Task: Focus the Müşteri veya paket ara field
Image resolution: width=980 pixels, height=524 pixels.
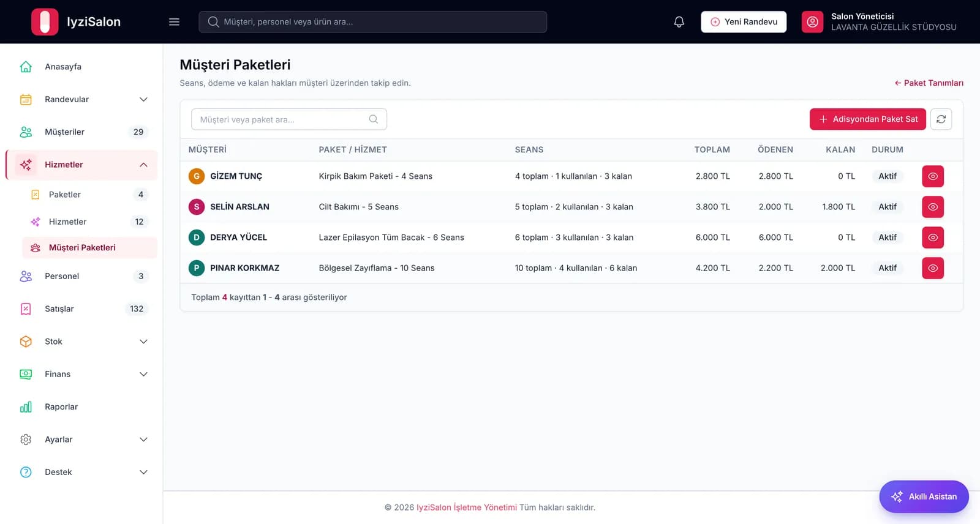Action: 289,119
